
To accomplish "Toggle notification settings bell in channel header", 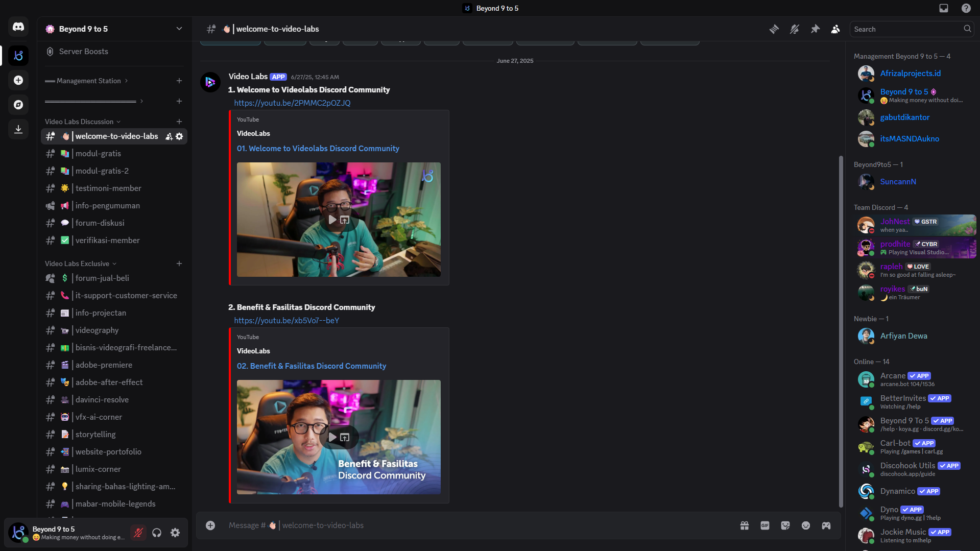I will [x=795, y=29].
